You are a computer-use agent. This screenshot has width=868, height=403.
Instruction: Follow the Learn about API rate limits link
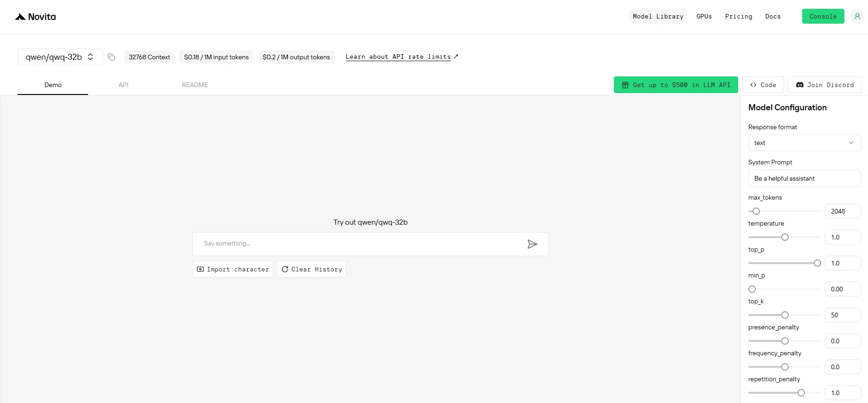(x=402, y=57)
